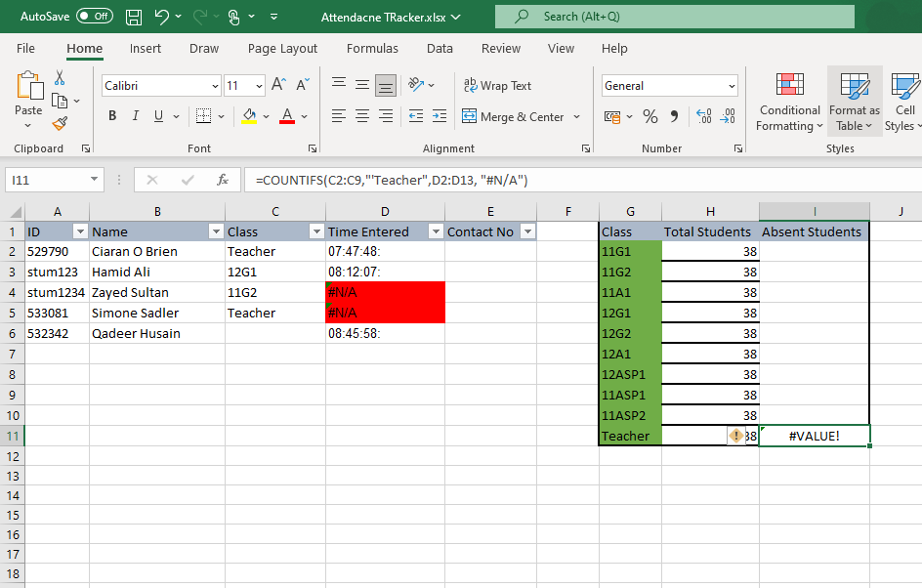Click the Increase Font Size icon
Image resolution: width=922 pixels, height=588 pixels.
278,86
